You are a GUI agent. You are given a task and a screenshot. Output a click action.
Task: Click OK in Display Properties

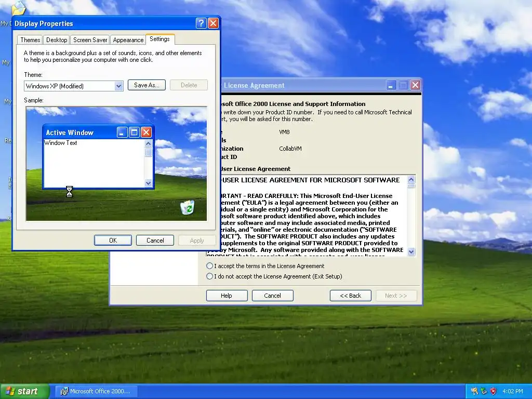coord(113,240)
